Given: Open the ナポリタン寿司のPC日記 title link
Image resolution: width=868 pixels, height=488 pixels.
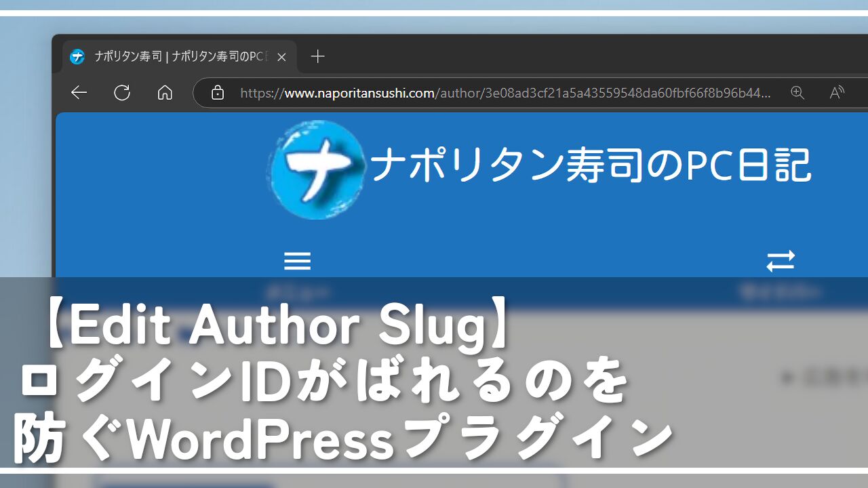Looking at the screenshot, I should pos(591,167).
